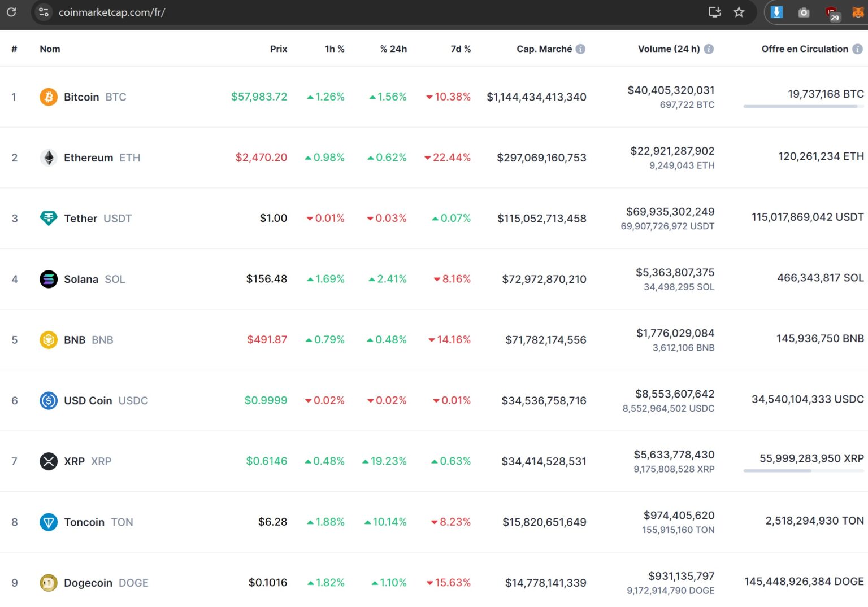The width and height of the screenshot is (868, 607).
Task: Click the Offre en Circulation info icon
Action: click(857, 49)
